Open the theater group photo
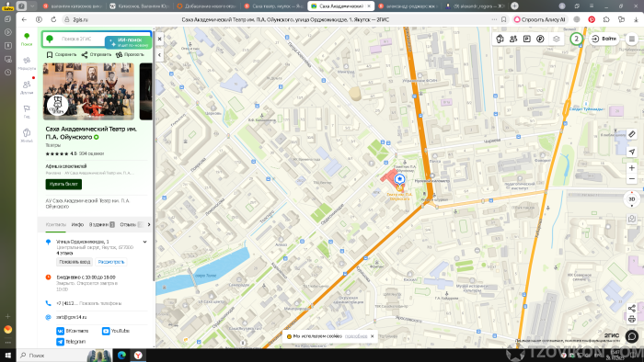Screen dimensions: 644x362 coord(88,92)
